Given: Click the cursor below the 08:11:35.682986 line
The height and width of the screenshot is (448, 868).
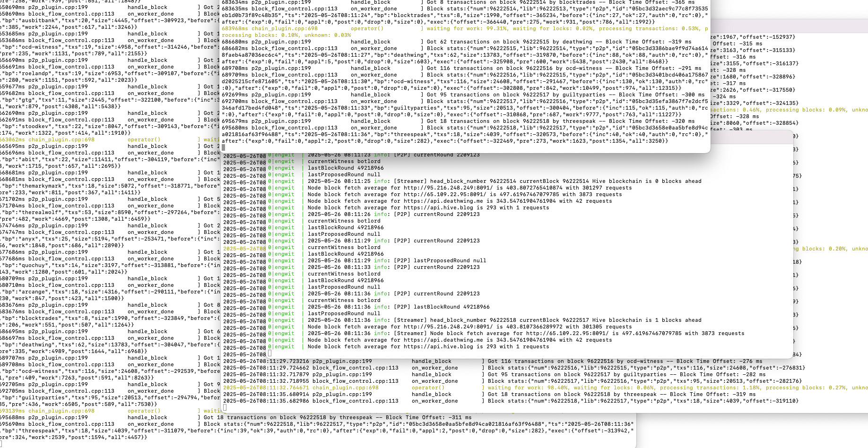Looking at the screenshot, I should pos(225,407).
